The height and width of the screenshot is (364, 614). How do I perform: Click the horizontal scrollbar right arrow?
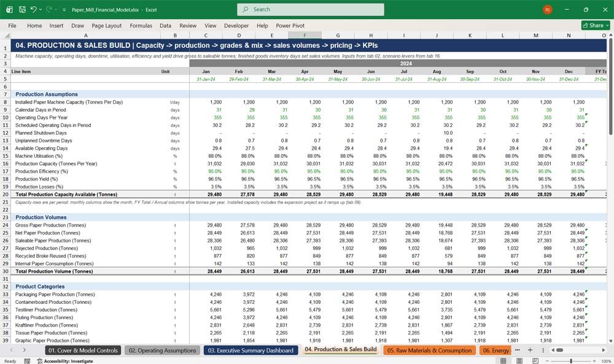coord(604,350)
